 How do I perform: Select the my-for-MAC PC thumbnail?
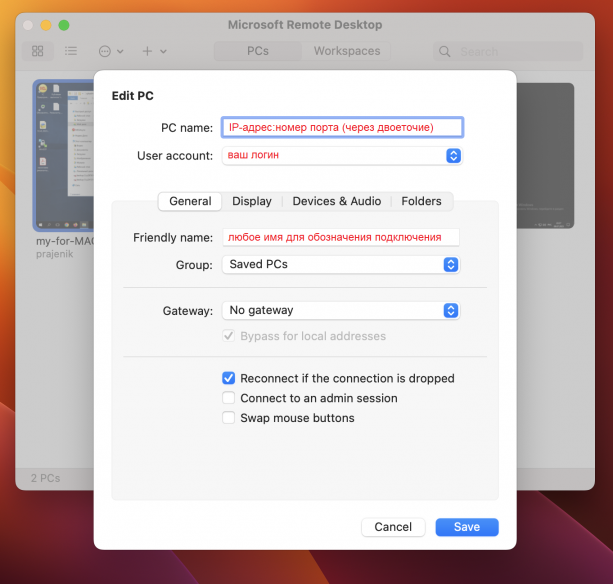pos(64,156)
